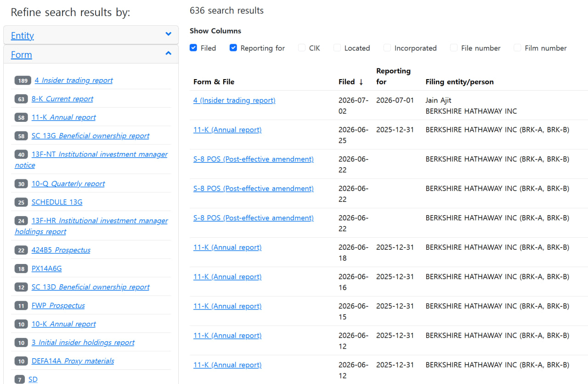Image resolution: width=588 pixels, height=384 pixels.
Task: Enable the CIK column checkbox
Action: 302,48
